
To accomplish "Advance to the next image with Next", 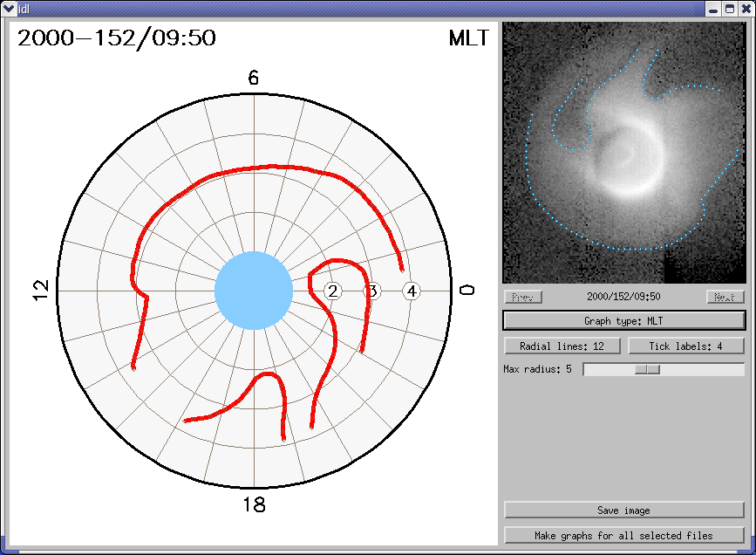I will point(725,297).
